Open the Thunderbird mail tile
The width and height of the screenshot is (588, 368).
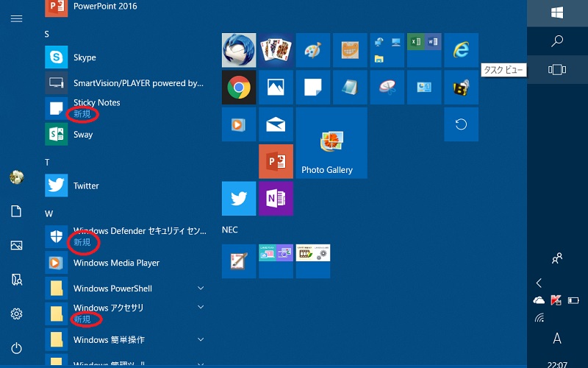[239, 50]
